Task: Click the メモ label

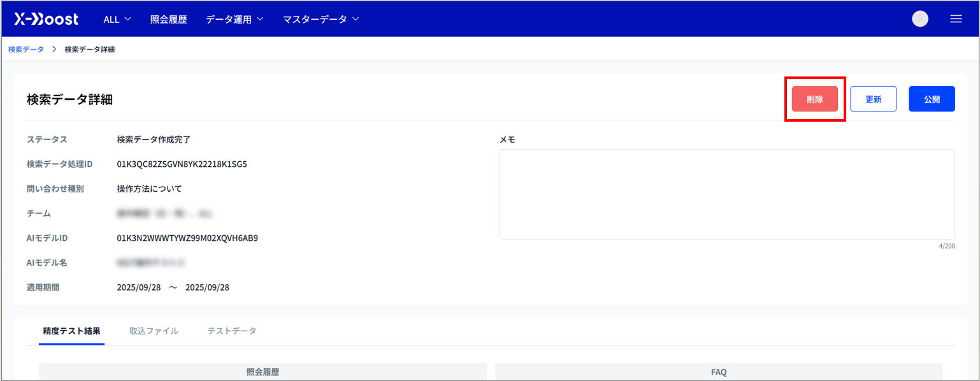Action: point(507,140)
